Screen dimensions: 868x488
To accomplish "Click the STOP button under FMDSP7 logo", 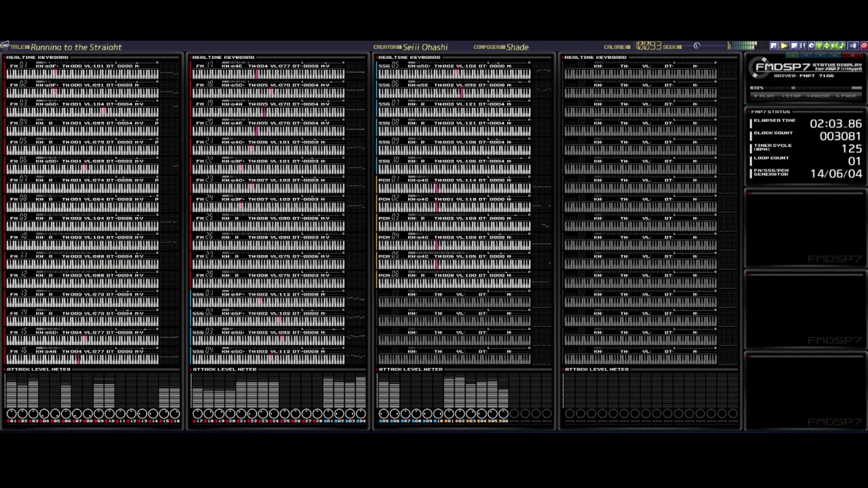I will pyautogui.click(x=790, y=96).
